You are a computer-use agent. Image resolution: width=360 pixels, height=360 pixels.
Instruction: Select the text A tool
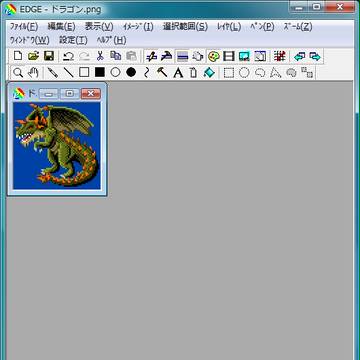point(178,72)
